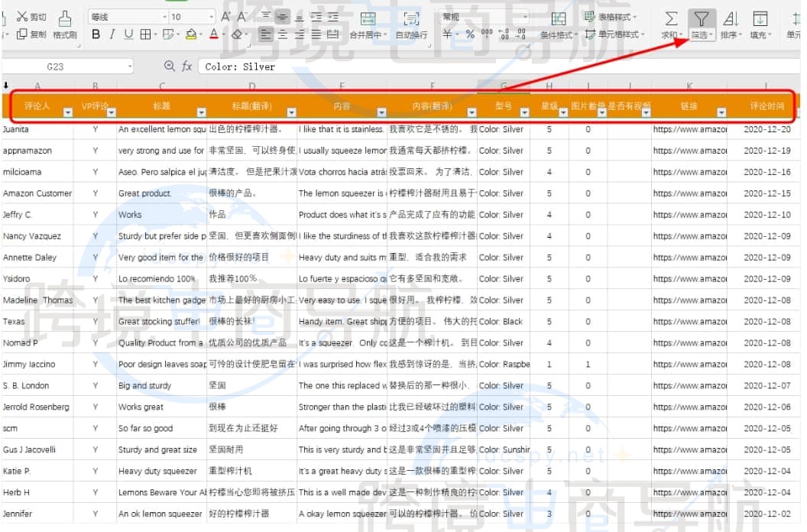Open the 内容 column filter arrow
Viewport: 807px width, 532px height.
[x=381, y=112]
